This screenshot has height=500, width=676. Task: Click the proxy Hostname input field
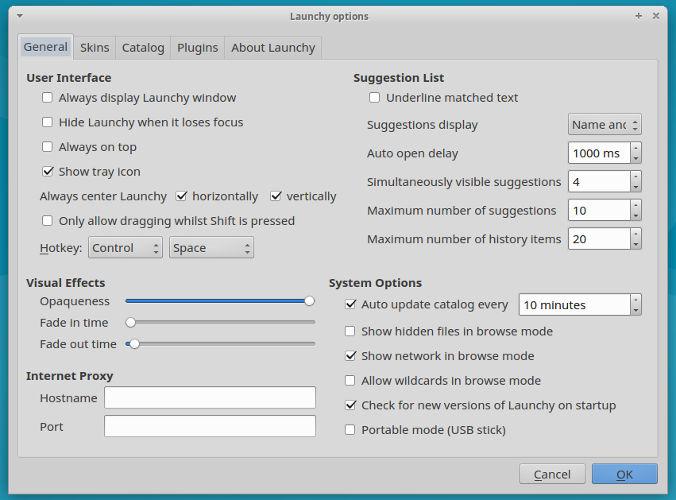(x=210, y=397)
